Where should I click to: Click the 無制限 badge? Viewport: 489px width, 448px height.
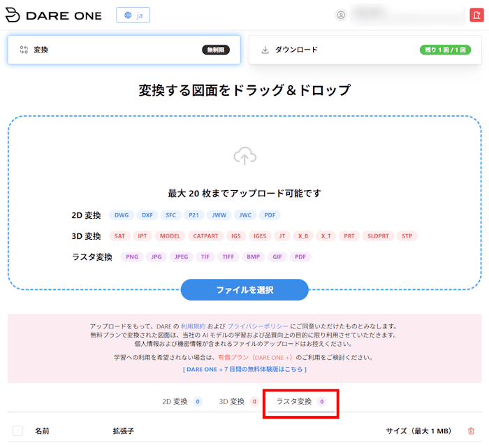click(x=216, y=50)
